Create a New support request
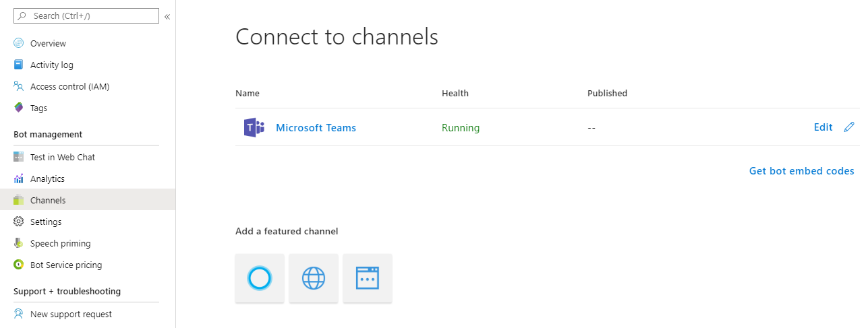Screen dimensions: 868x328 click(71, 314)
